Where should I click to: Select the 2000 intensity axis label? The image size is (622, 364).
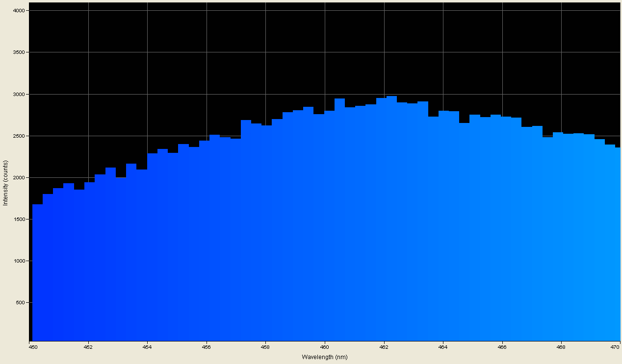pos(19,178)
